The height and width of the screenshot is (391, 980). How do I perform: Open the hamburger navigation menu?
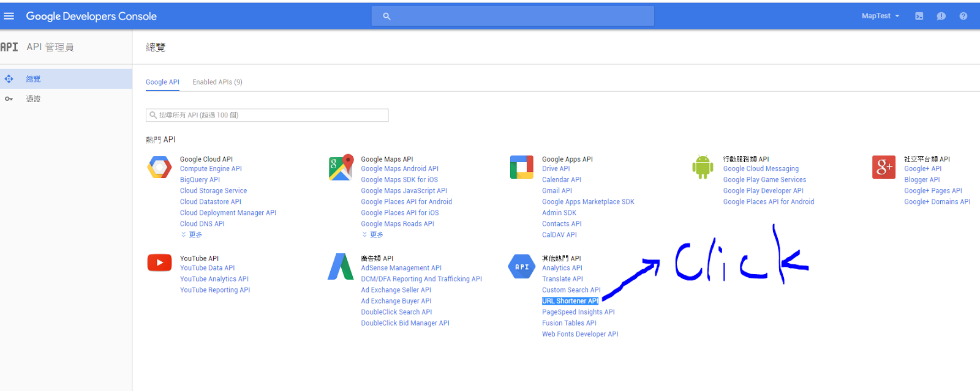9,16
